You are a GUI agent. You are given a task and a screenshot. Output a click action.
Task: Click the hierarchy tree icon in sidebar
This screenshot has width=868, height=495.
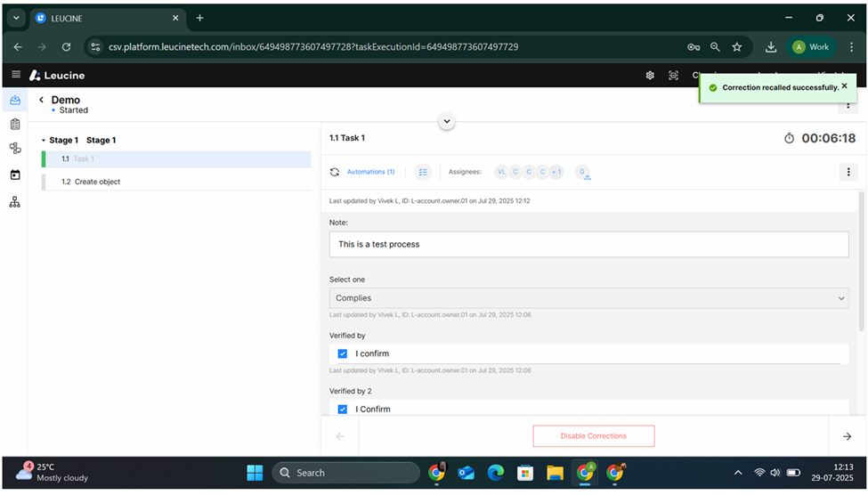pos(14,202)
